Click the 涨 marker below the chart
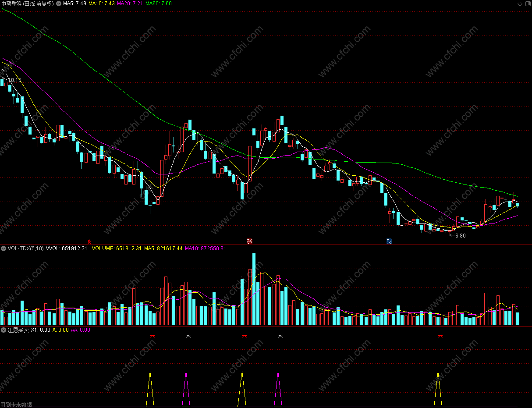This screenshot has width=532, height=408. [x=249, y=241]
